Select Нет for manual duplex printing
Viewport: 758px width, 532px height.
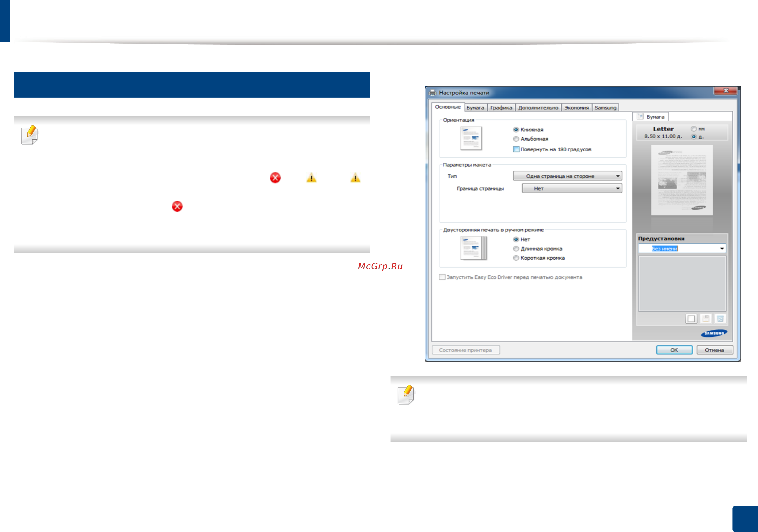pos(516,239)
